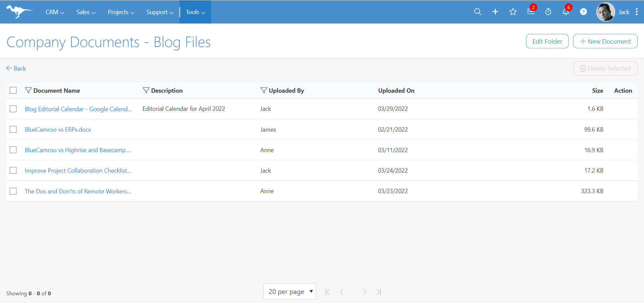Screen dimensions: 644x303
Task: Open the favorites star icon
Action: click(x=513, y=12)
